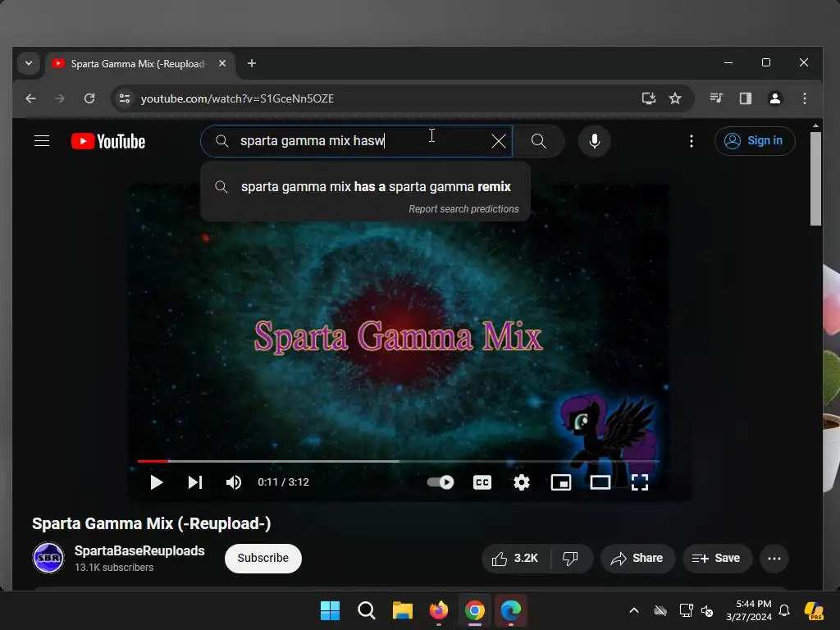Go to the YouTube home logo
This screenshot has height=630, width=840.
[108, 141]
